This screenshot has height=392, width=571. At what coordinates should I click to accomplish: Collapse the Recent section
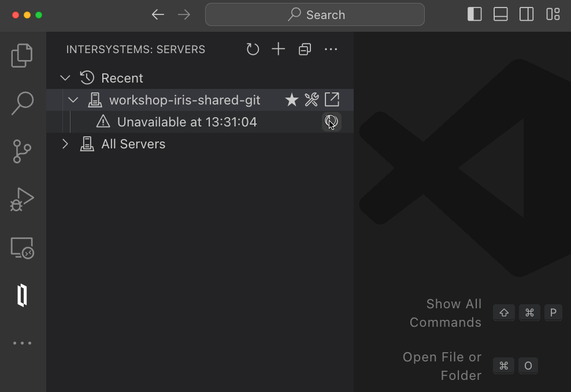[x=65, y=78]
